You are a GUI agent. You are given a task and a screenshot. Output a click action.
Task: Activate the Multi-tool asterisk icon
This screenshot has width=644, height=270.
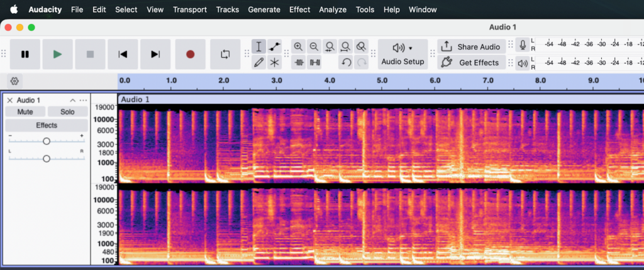click(x=275, y=62)
